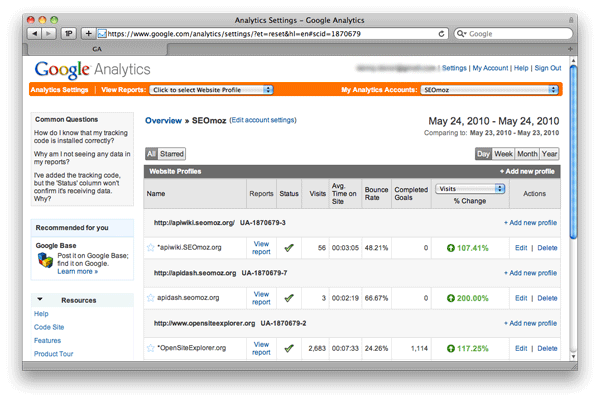This screenshot has width=600, height=401.
Task: Select the Month date range toggle
Action: pos(527,154)
